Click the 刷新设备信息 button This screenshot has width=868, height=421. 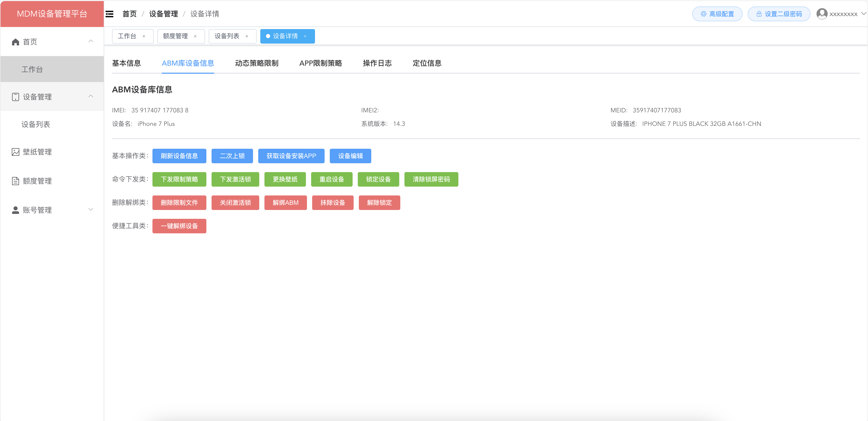click(x=179, y=156)
